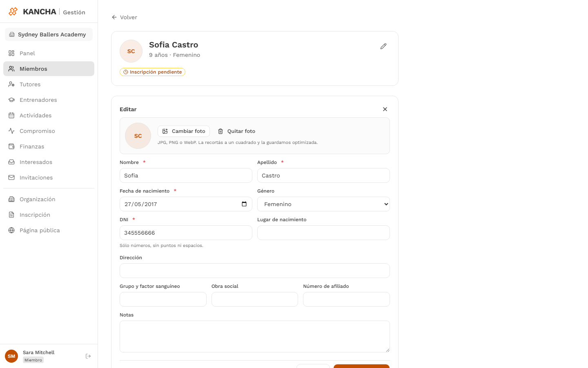Go to Organización settings

pyautogui.click(x=49, y=199)
